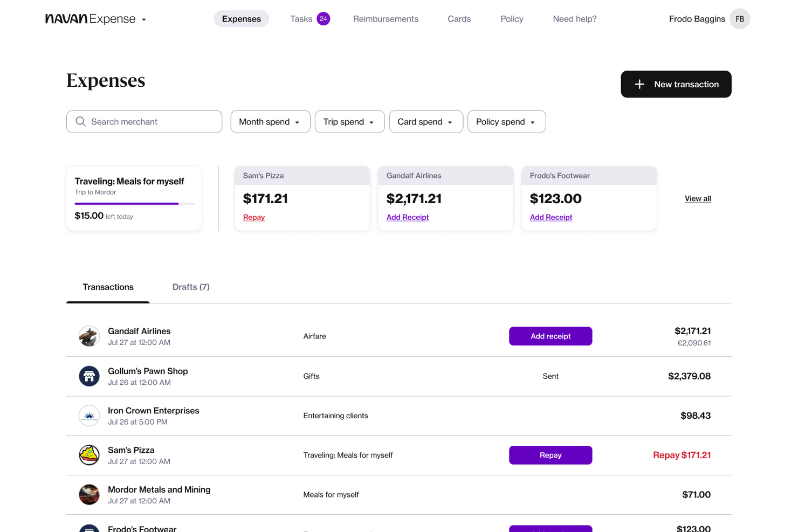Click the Sam's Pizza merchant icon

coord(89,455)
